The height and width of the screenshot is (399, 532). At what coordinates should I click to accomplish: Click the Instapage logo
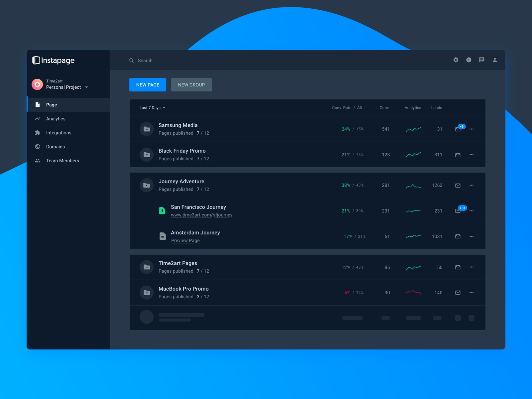click(x=53, y=60)
